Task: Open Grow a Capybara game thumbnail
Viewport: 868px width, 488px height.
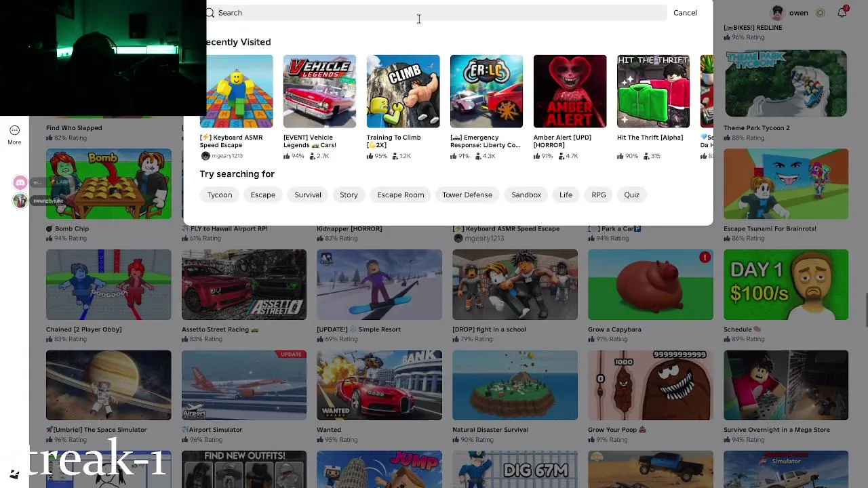Action: [x=650, y=285]
